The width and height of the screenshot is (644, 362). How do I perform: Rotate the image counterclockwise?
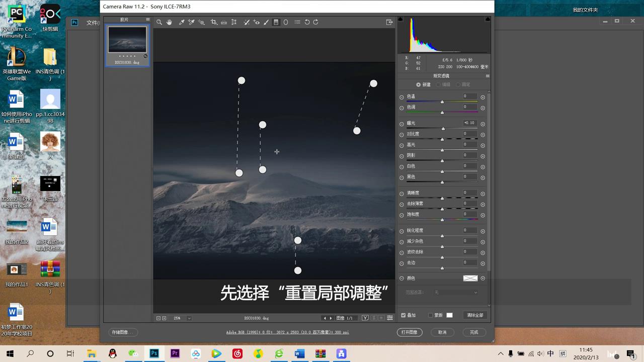tap(306, 22)
